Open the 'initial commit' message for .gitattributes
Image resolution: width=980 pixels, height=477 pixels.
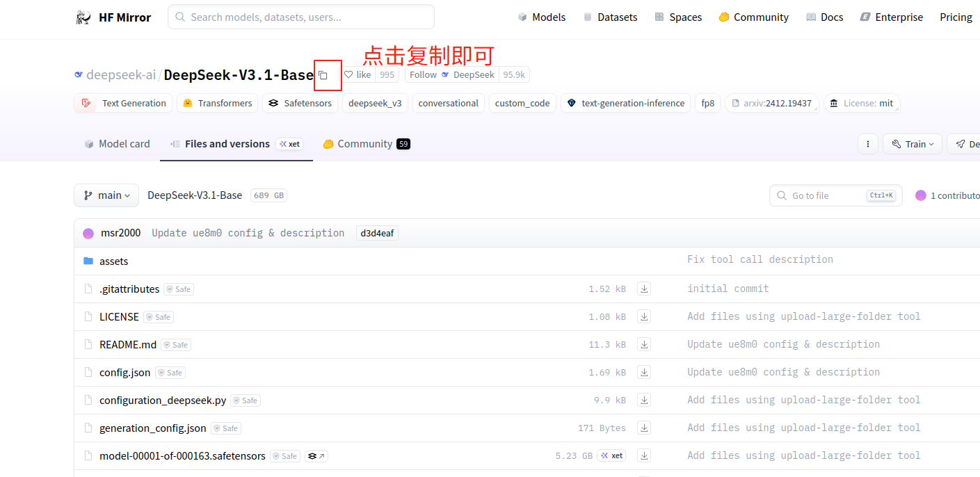(728, 289)
